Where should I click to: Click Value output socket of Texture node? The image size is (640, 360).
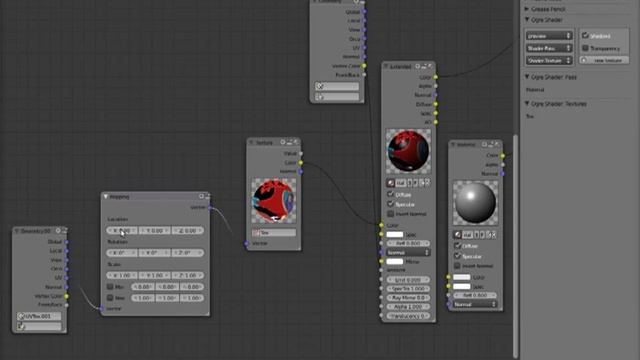[301, 153]
